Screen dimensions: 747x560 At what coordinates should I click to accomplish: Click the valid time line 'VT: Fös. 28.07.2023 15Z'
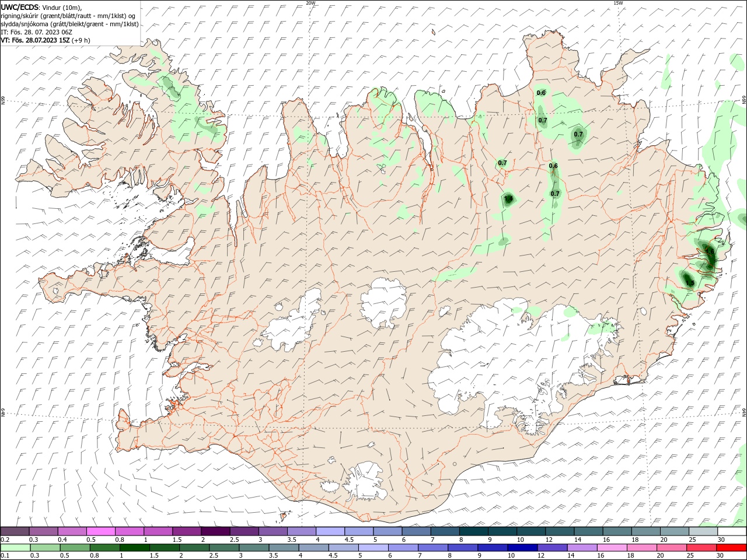pyautogui.click(x=35, y=40)
